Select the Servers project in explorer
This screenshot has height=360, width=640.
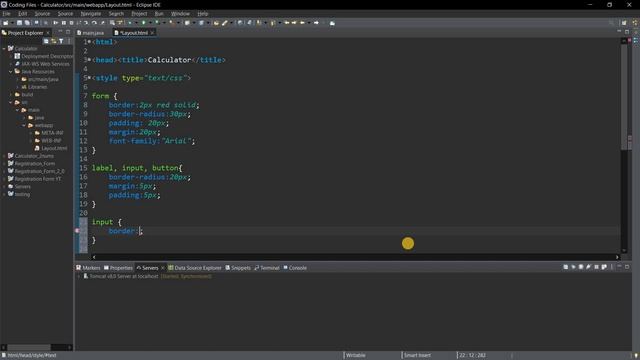point(19,187)
